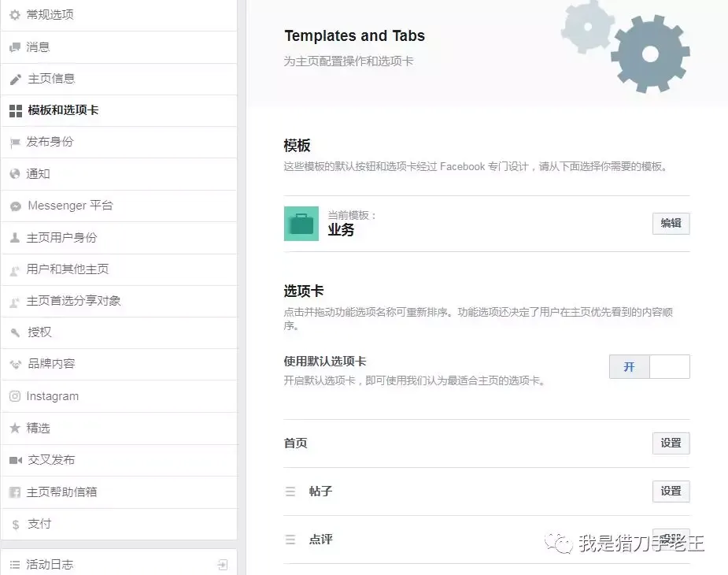Click the 帖子 tab row label
The image size is (728, 575).
click(320, 492)
